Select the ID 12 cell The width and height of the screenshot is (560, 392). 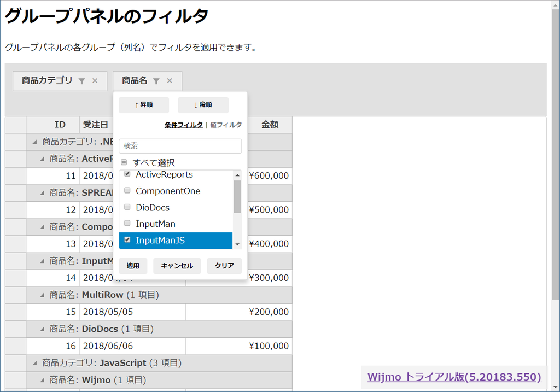coord(53,209)
